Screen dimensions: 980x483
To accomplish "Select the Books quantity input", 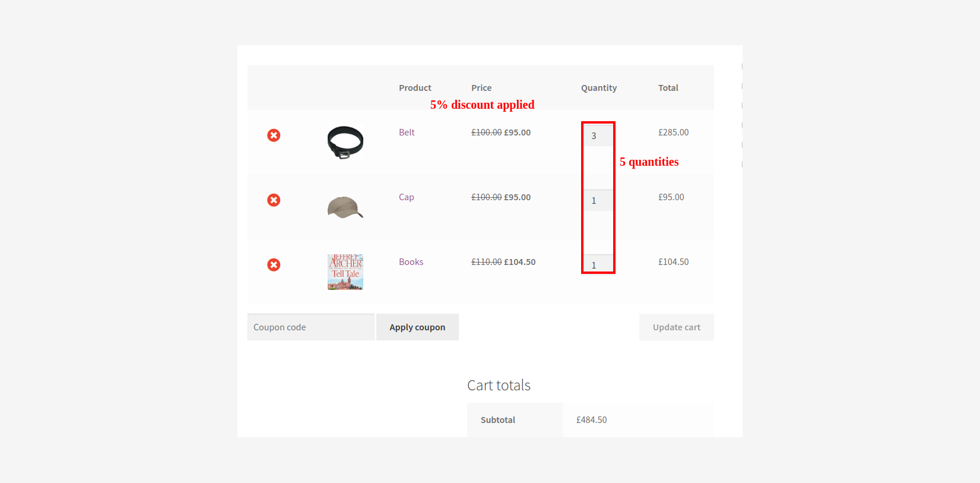I will point(598,264).
